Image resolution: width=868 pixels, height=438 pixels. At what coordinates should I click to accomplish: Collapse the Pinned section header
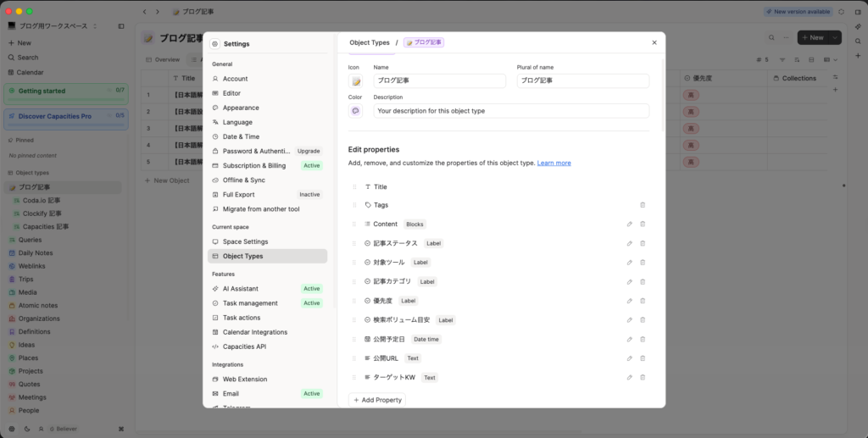point(25,141)
